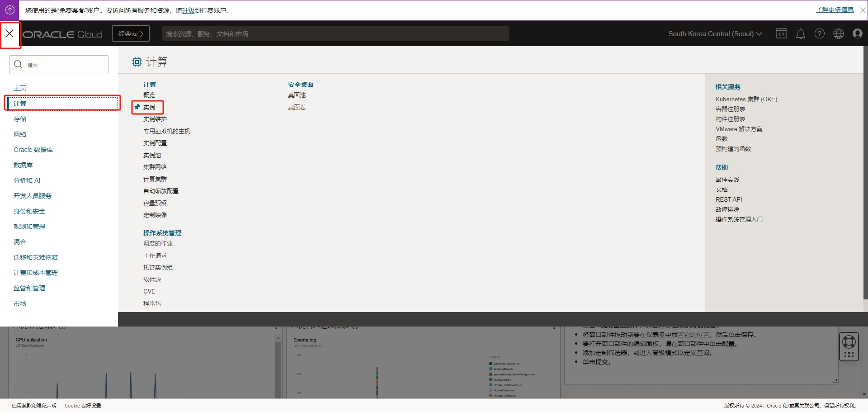868x412 pixels.
Task: Select 主页 in the navigation menu
Action: click(20, 88)
